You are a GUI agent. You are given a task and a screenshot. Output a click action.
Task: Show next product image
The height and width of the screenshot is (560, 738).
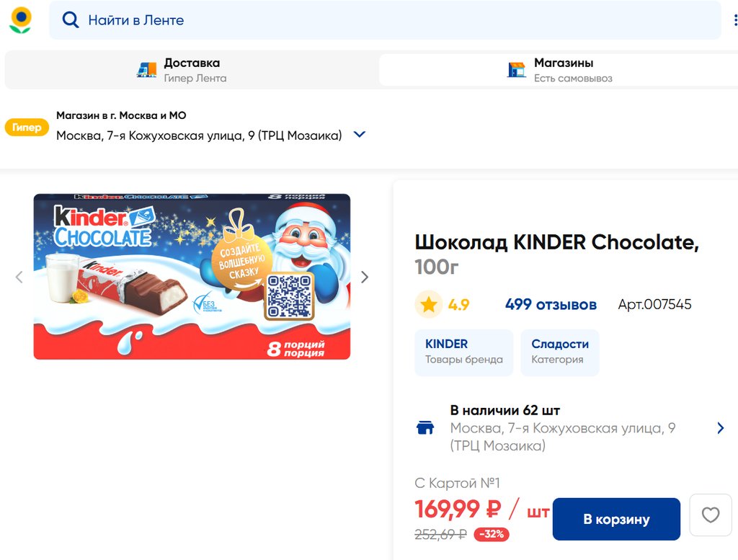[x=365, y=277]
